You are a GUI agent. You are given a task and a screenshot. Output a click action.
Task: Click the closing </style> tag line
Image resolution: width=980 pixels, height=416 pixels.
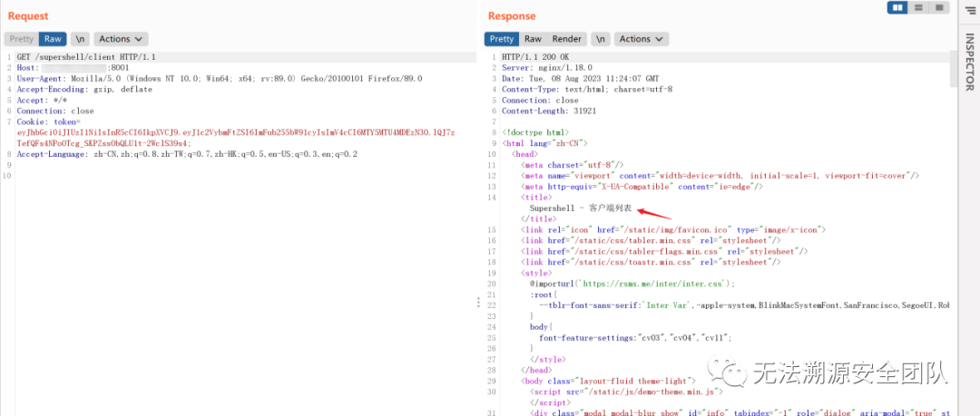point(547,360)
